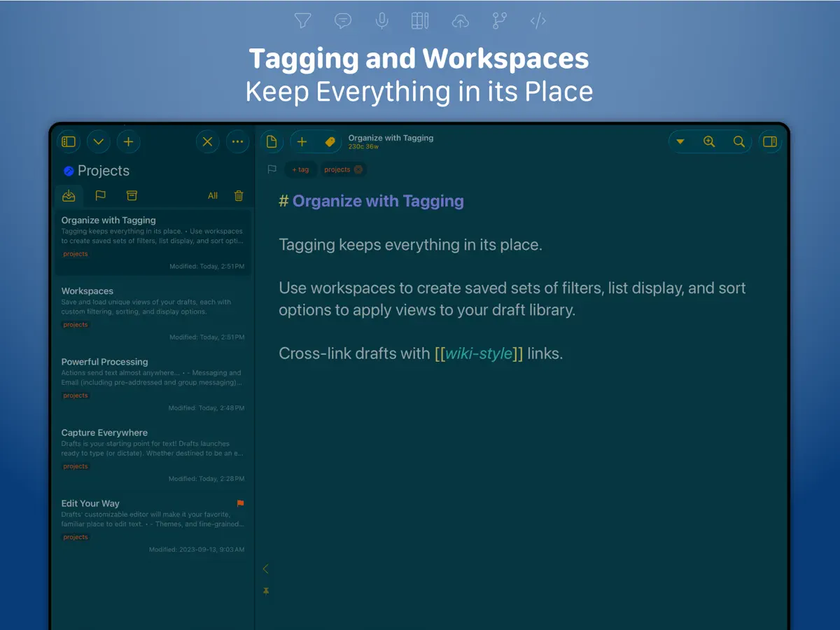840x630 pixels.
Task: Close the draft list with the X button
Action: (x=207, y=142)
